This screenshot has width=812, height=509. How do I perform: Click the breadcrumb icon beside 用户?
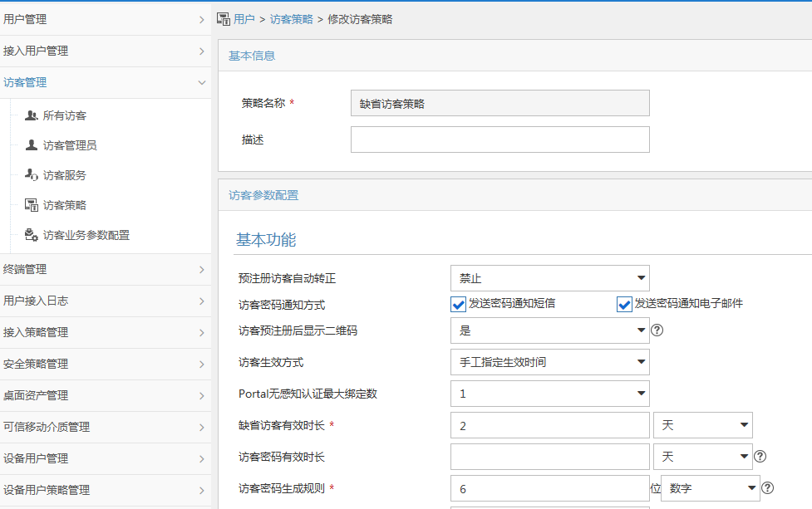coord(223,19)
